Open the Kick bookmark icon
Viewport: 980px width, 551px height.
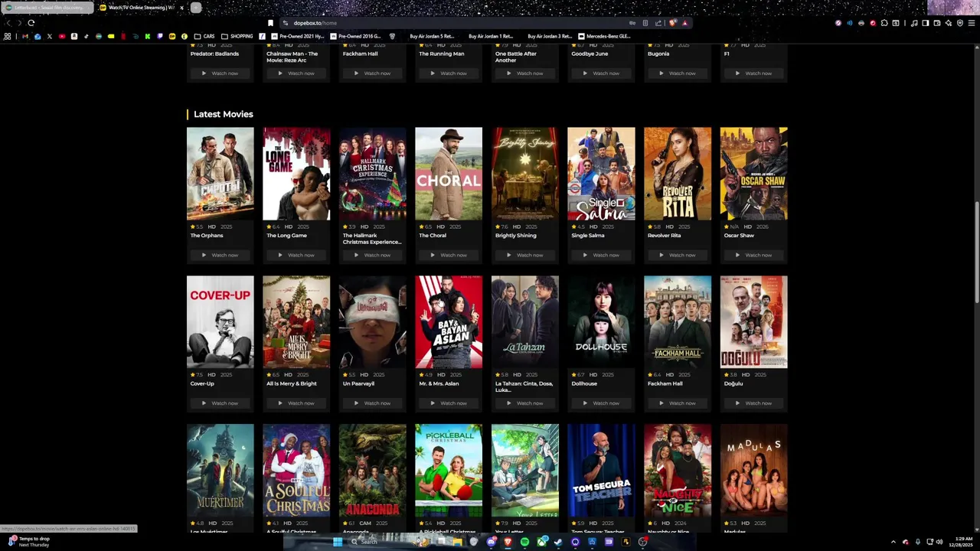click(148, 36)
